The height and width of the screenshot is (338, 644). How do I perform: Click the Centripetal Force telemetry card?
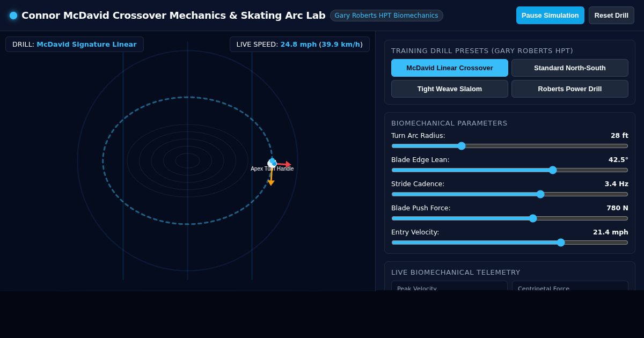coord(570,286)
